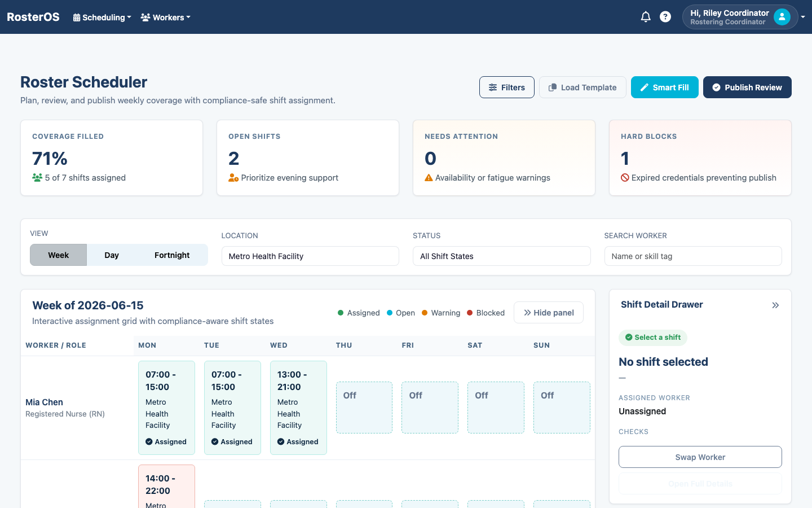Click the 'Week of 2026-06-15' heading
This screenshot has height=508, width=812.
coord(88,305)
